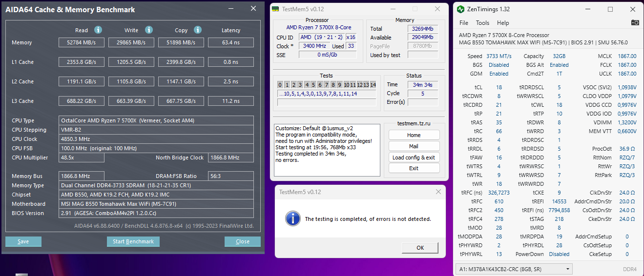
Task: Click the Write info icon in AIDA64
Action: 149,30
